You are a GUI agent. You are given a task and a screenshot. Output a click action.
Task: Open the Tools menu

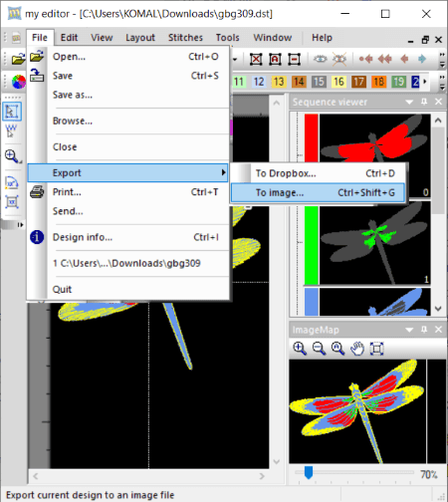[x=227, y=38]
